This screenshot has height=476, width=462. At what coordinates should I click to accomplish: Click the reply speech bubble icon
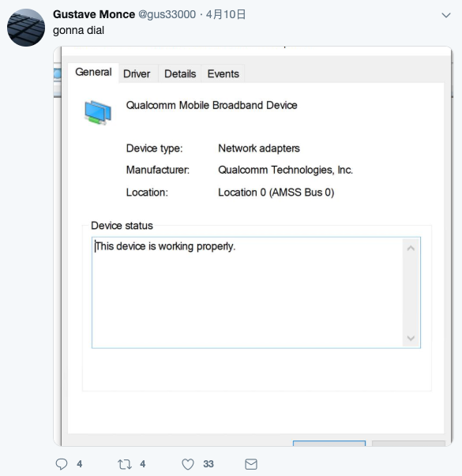[62, 464]
